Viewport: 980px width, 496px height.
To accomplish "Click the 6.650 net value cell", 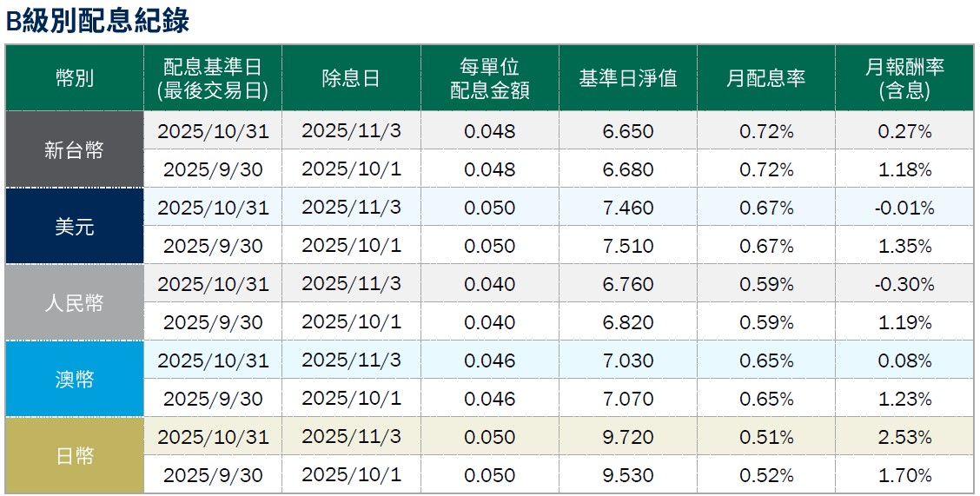I will tap(627, 132).
